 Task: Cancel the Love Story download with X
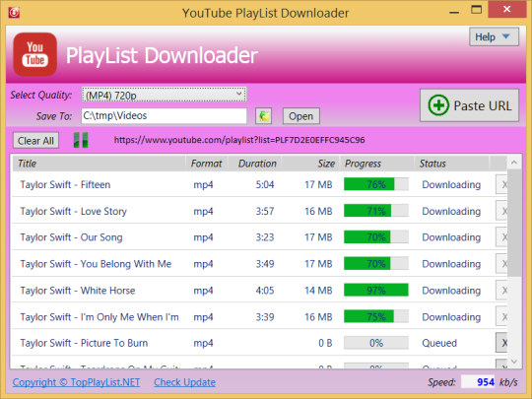[501, 211]
